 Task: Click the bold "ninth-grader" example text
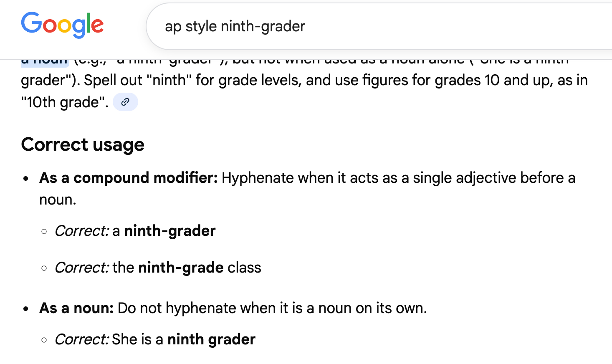pos(170,231)
